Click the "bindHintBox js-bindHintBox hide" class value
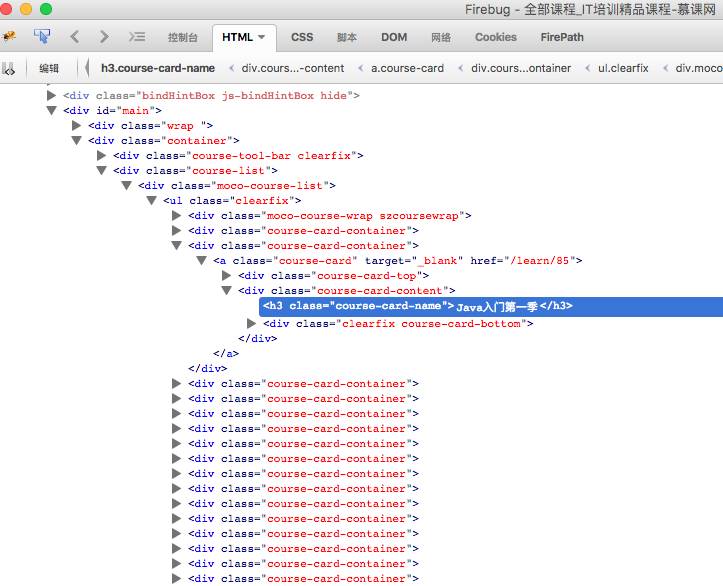This screenshot has width=723, height=586. (244, 95)
